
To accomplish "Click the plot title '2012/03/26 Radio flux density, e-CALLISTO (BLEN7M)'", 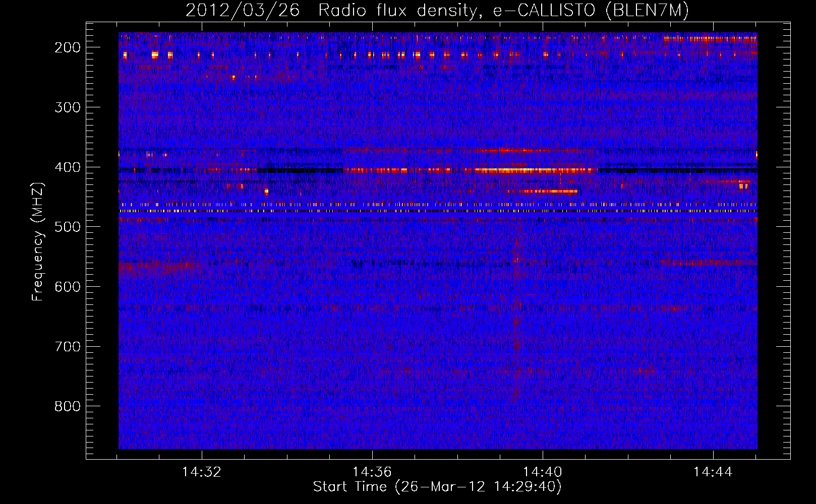I will pyautogui.click(x=437, y=10).
